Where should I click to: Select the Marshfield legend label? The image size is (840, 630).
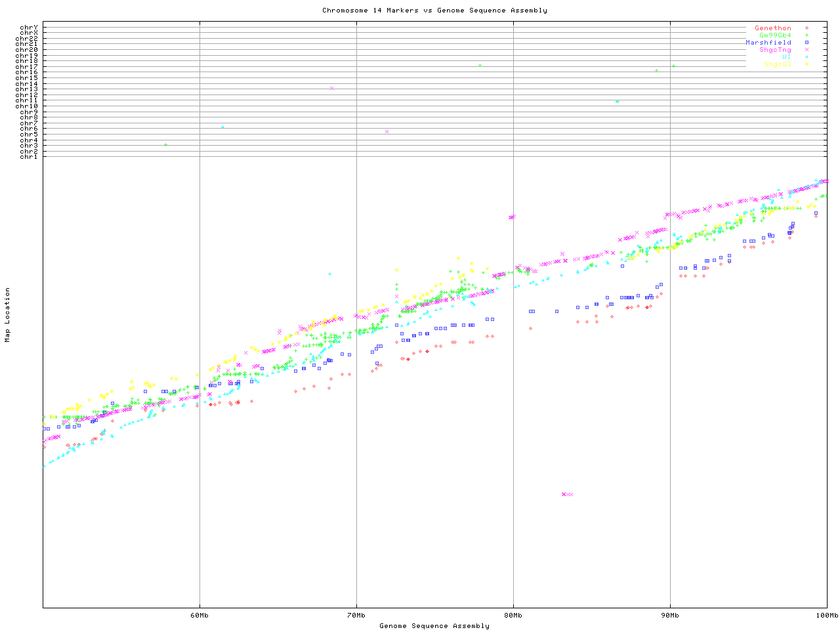(x=768, y=43)
